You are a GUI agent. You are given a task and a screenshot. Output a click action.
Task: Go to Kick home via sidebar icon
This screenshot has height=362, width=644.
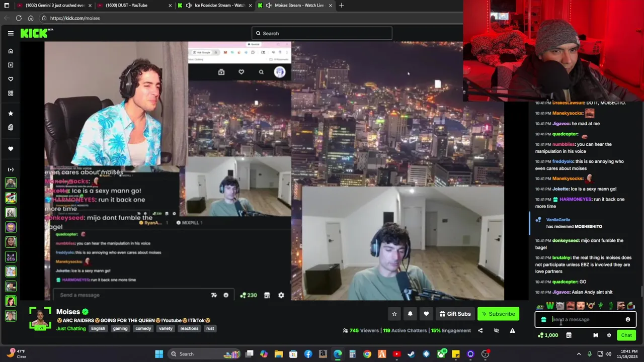pyautogui.click(x=11, y=51)
